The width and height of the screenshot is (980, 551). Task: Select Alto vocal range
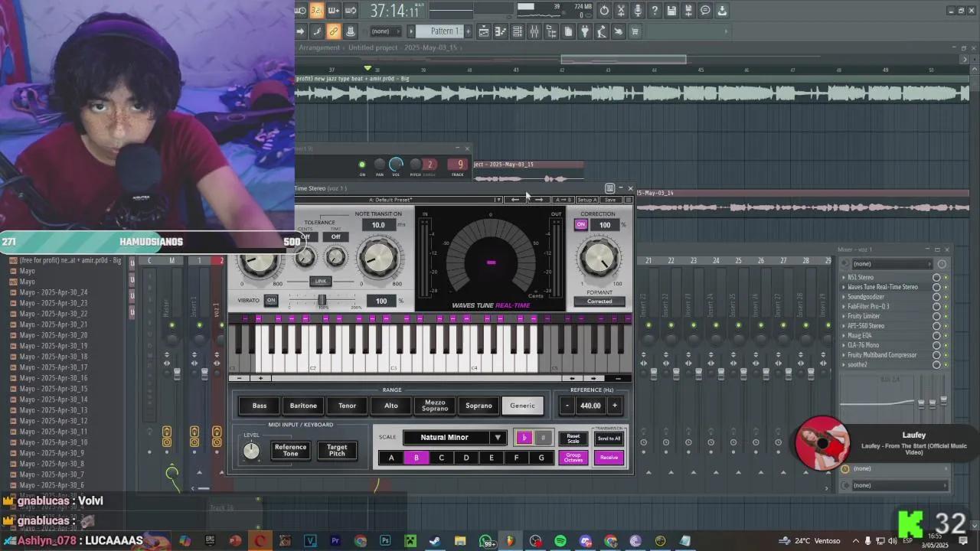tap(391, 406)
